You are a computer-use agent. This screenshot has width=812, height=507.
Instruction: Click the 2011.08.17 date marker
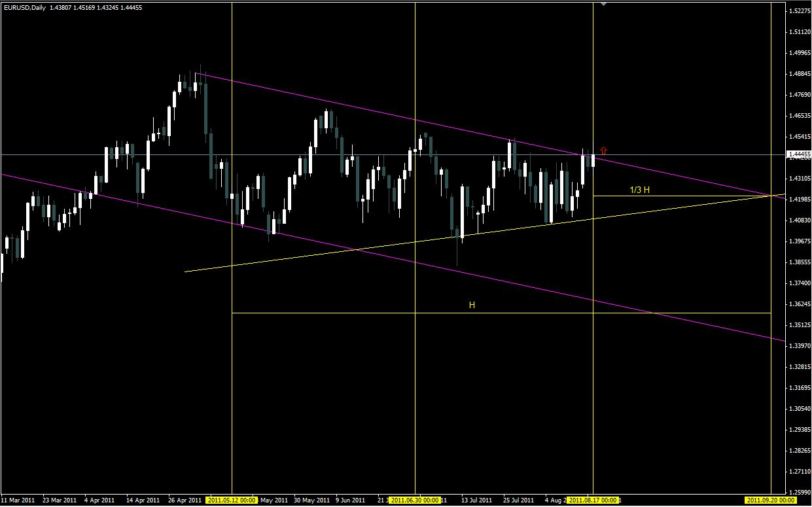pyautogui.click(x=593, y=500)
